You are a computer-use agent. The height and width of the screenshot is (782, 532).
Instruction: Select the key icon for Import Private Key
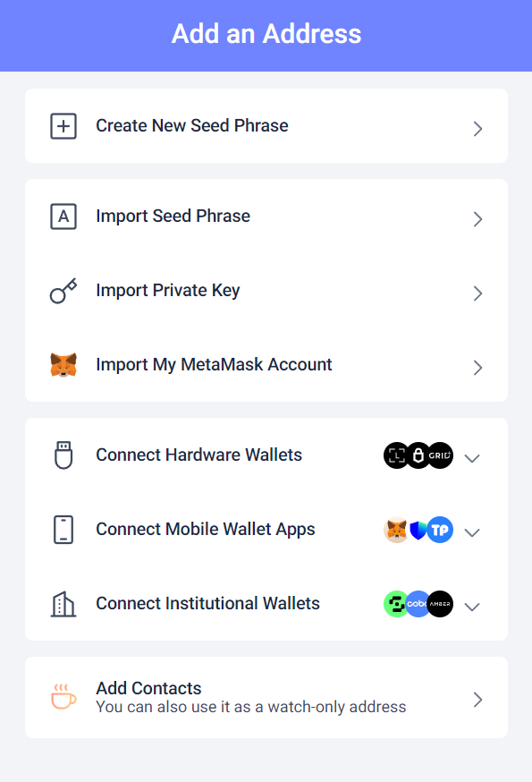pos(63,290)
